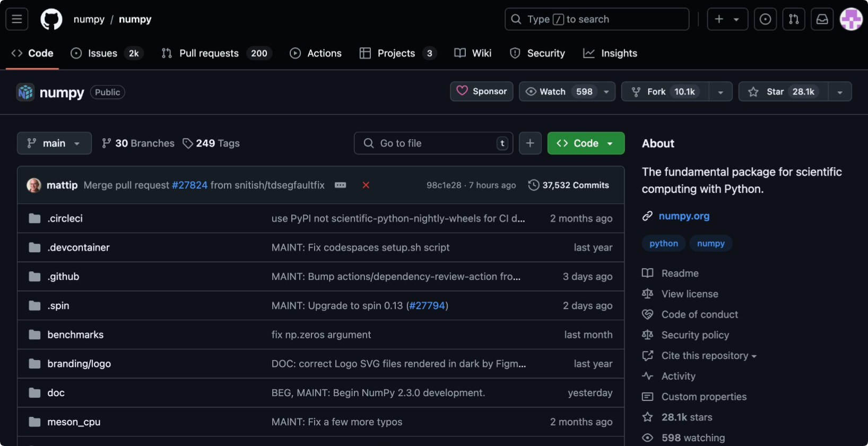Open the hamburger navigation menu

pos(17,19)
